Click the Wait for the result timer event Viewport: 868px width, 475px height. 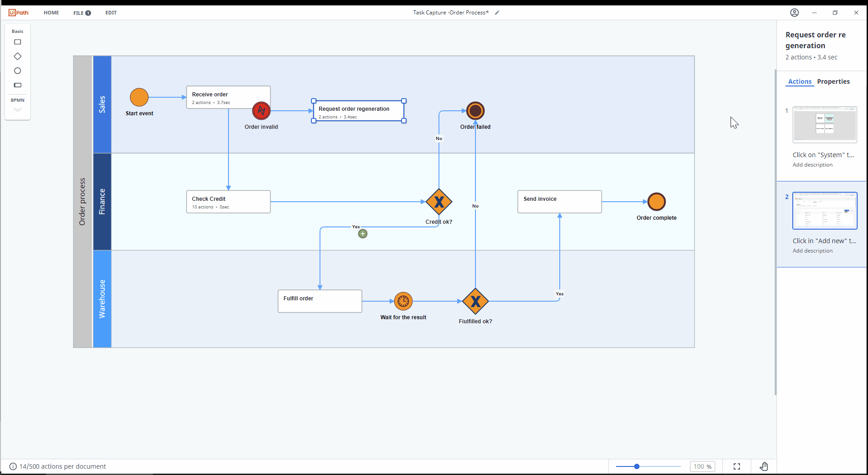coord(403,301)
